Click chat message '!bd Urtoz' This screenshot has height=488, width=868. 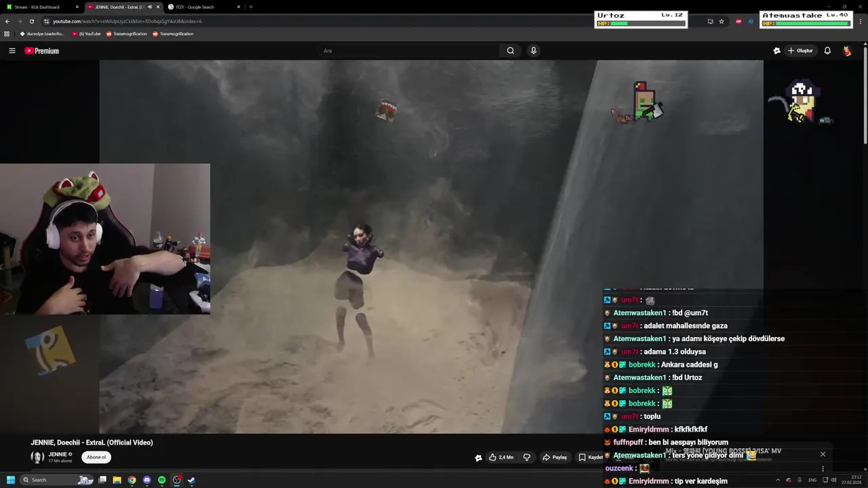pyautogui.click(x=687, y=378)
